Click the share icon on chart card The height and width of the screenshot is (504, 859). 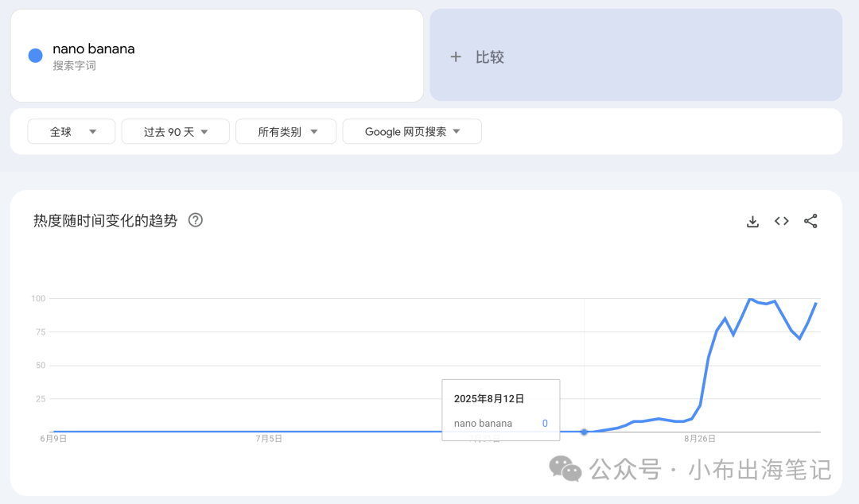(x=810, y=222)
